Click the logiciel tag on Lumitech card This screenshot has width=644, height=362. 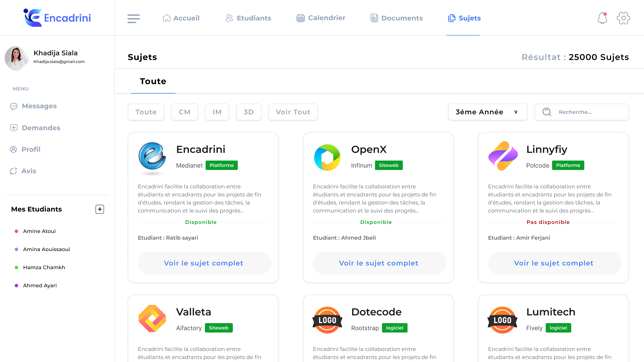(x=558, y=328)
